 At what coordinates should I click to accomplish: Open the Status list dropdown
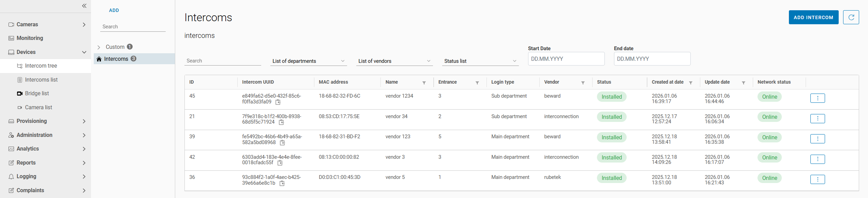pyautogui.click(x=480, y=61)
